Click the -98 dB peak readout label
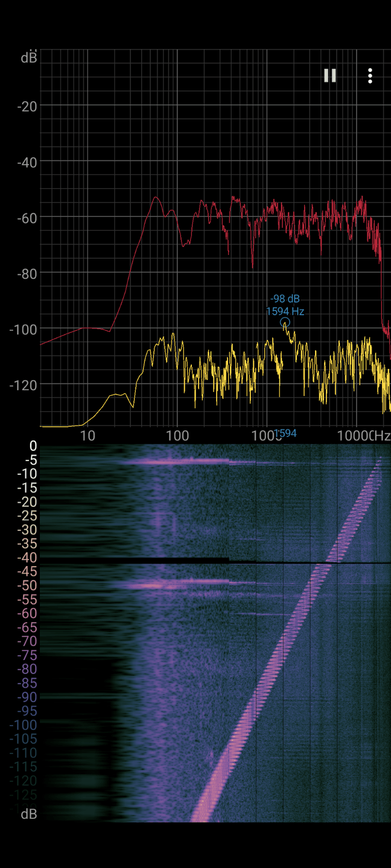Screen dimensions: 391x868 pyautogui.click(x=285, y=299)
